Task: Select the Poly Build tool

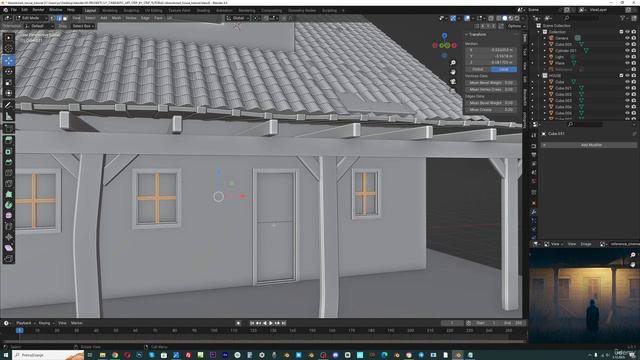Action: [x=9, y=194]
